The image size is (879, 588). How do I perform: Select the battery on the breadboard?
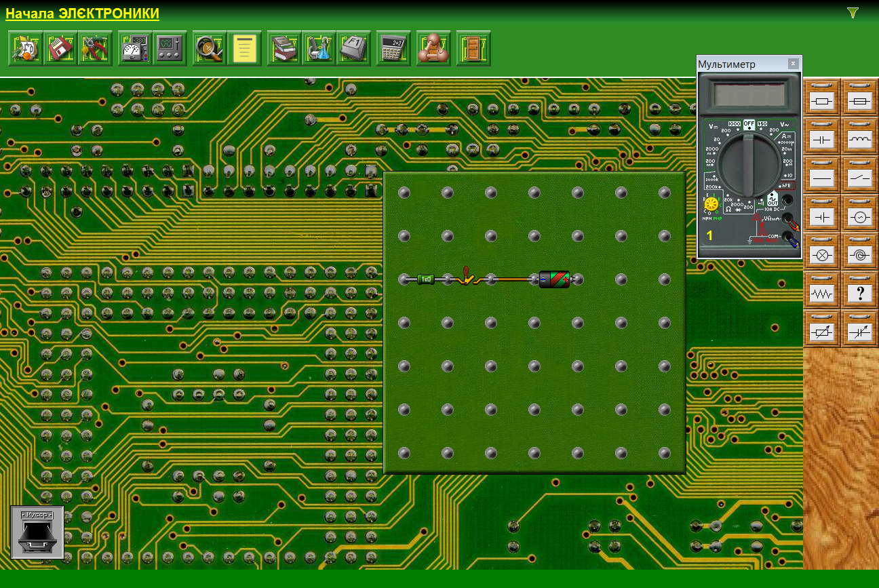[x=555, y=279]
